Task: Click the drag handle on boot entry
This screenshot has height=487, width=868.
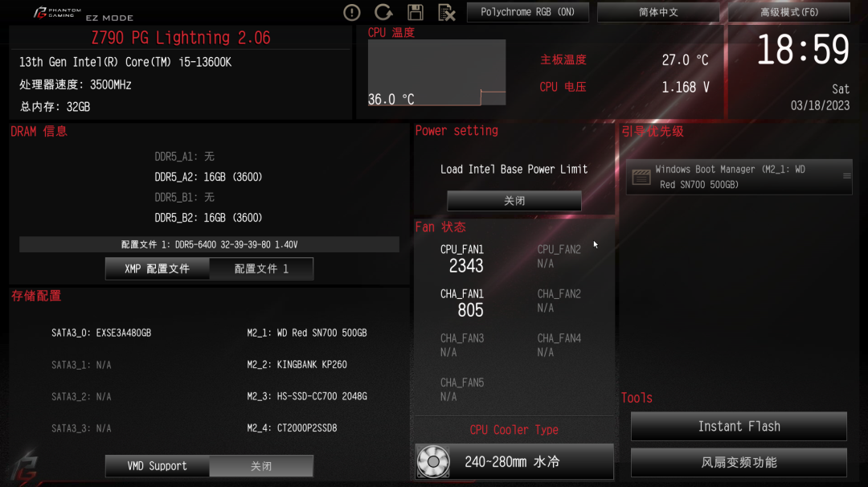Action: tap(846, 176)
